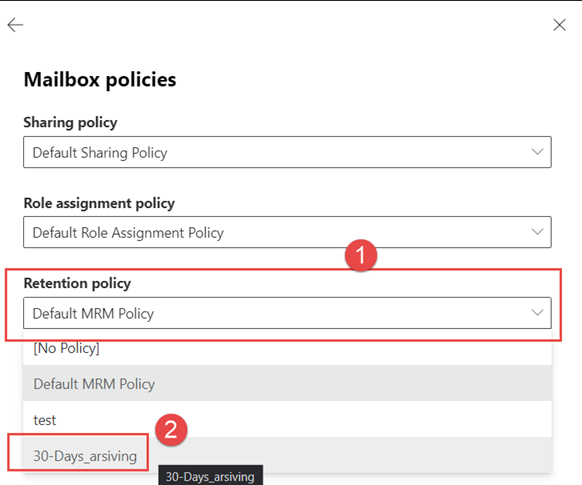Click the dark 30-Days_arsiving tooltip

coord(210,476)
